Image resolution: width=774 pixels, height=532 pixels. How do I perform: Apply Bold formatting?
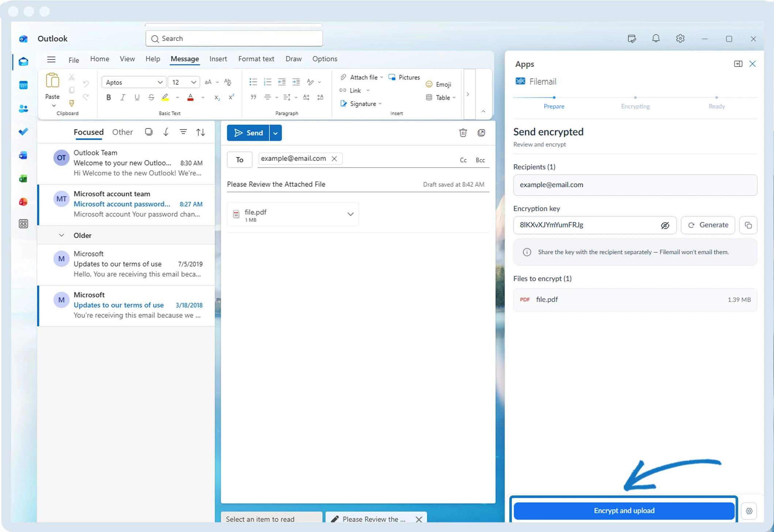click(x=109, y=97)
